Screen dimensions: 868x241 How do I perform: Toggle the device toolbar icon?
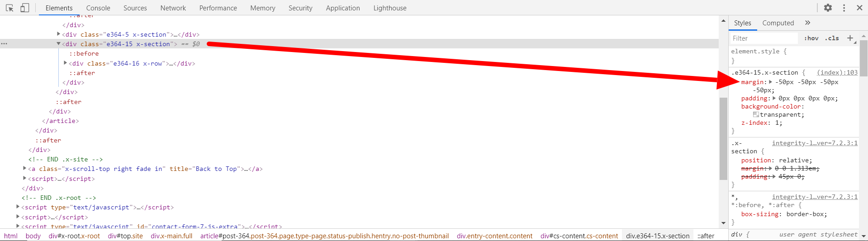(24, 8)
